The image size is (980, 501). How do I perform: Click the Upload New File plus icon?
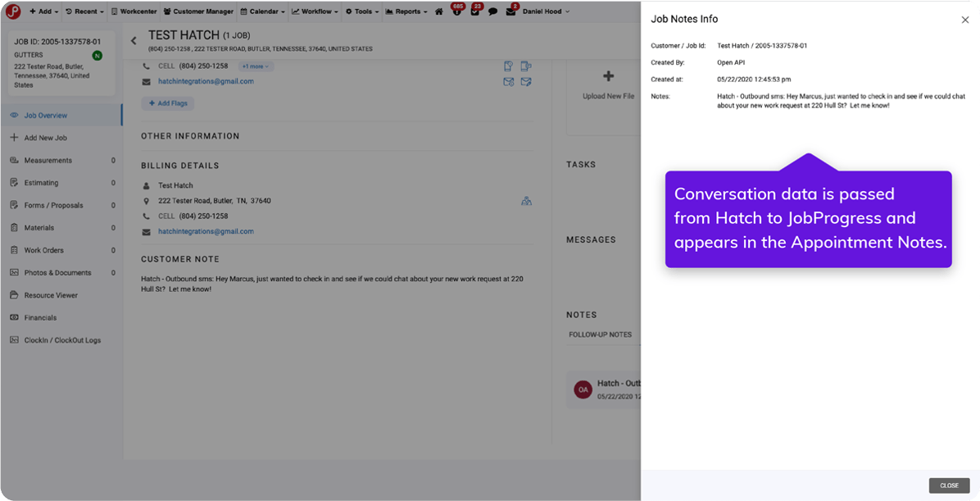click(x=608, y=76)
